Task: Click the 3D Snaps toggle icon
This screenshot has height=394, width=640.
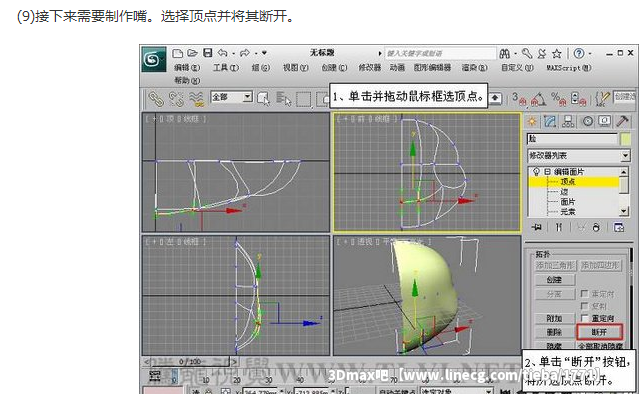Action: (x=519, y=98)
